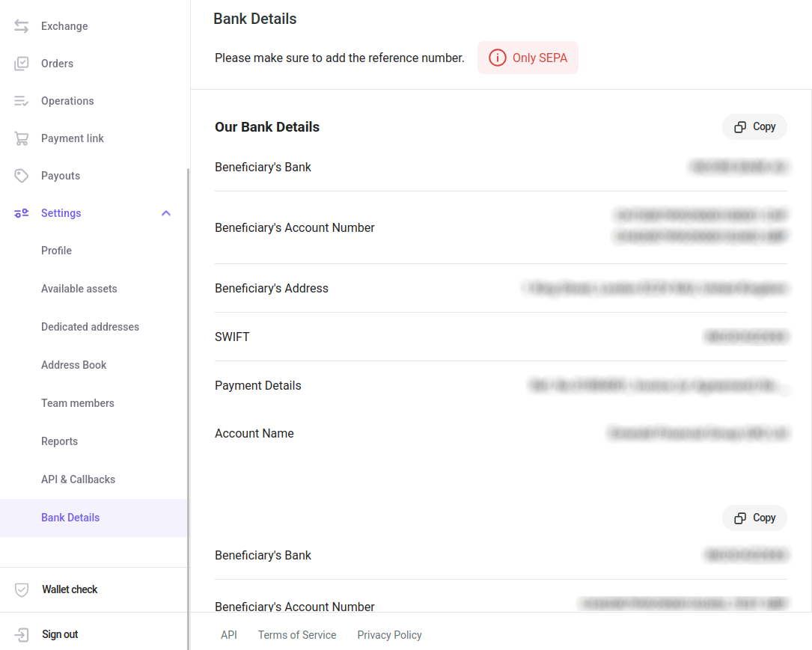This screenshot has width=812, height=650.
Task: Collapse the Settings submenu chevron
Action: tap(165, 212)
